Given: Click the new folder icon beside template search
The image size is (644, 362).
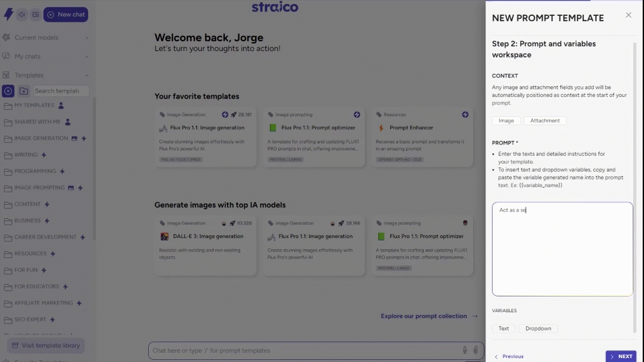Looking at the screenshot, I should (x=24, y=91).
